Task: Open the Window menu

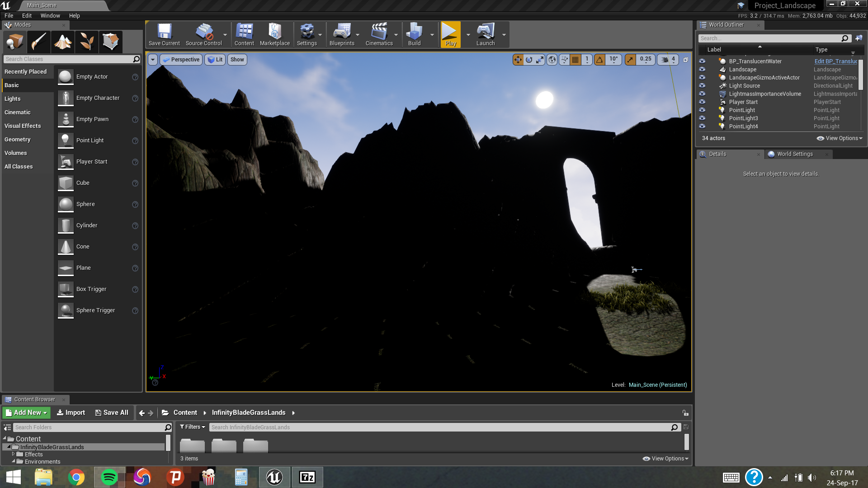Action: (x=50, y=16)
